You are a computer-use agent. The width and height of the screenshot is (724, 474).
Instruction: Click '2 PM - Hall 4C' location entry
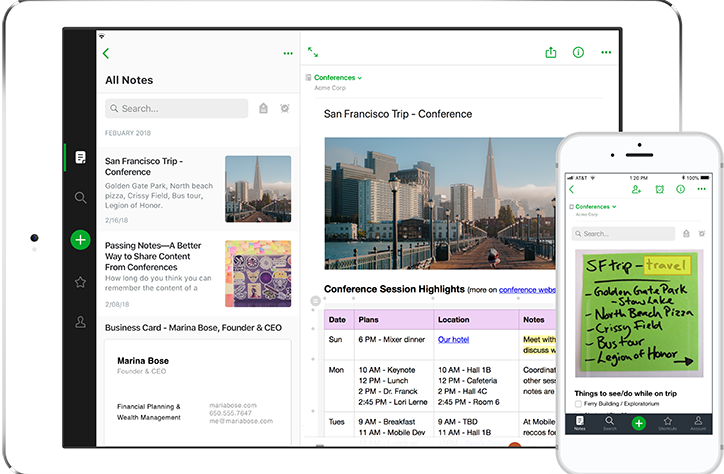[463, 391]
